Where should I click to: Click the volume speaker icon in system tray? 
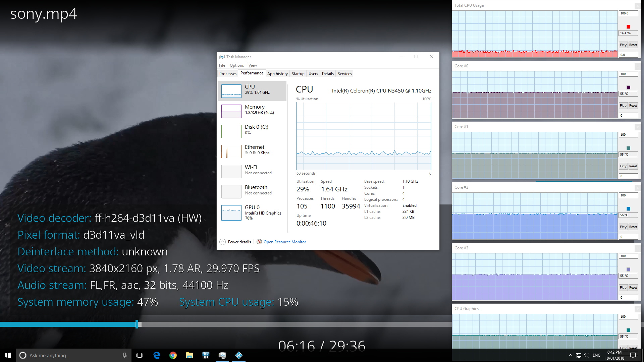[586, 355]
